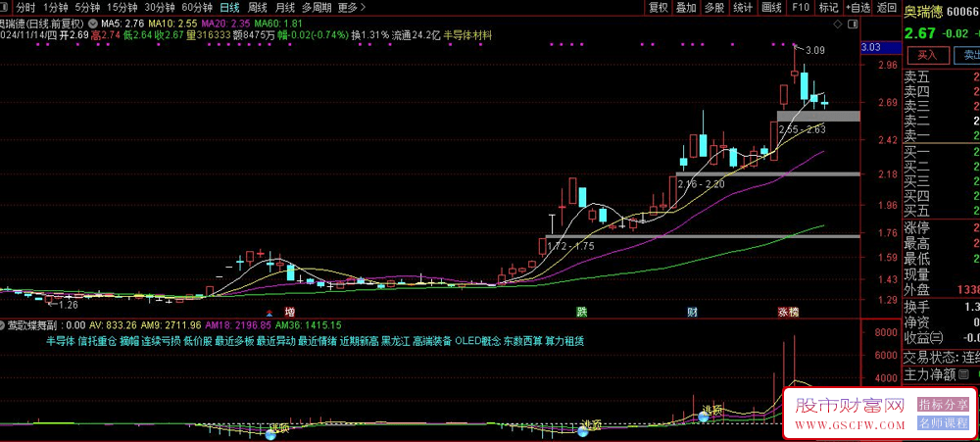Expand the main chart indicator dropdown arrow
The width and height of the screenshot is (980, 442).
[94, 24]
